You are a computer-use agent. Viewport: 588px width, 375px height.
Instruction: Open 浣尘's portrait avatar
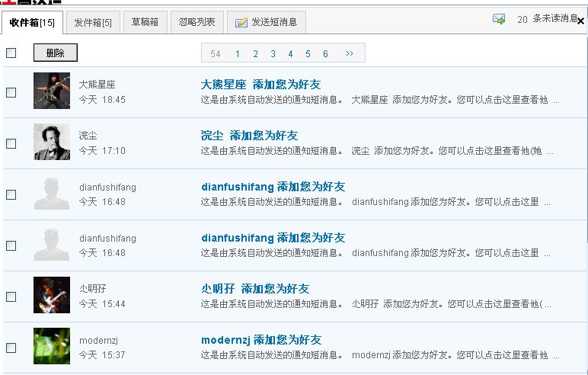(52, 142)
